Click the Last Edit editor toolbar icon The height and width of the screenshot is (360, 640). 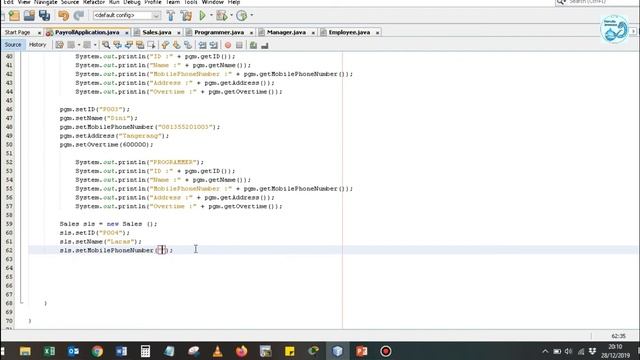(x=60, y=45)
